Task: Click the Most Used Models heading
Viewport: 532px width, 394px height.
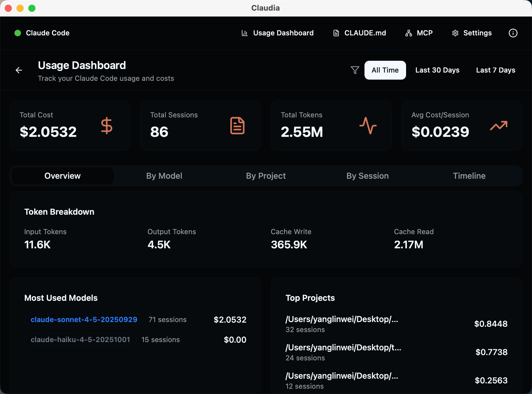Action: pyautogui.click(x=61, y=298)
